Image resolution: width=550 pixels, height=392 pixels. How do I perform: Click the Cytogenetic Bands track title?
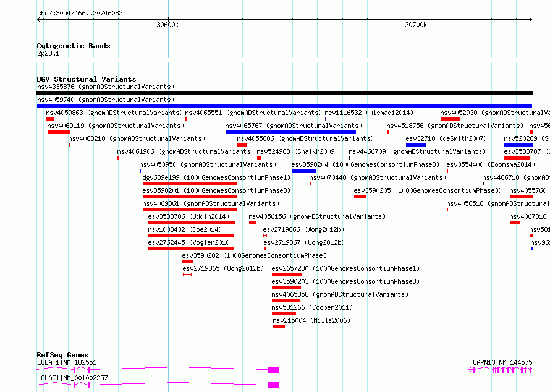(74, 46)
